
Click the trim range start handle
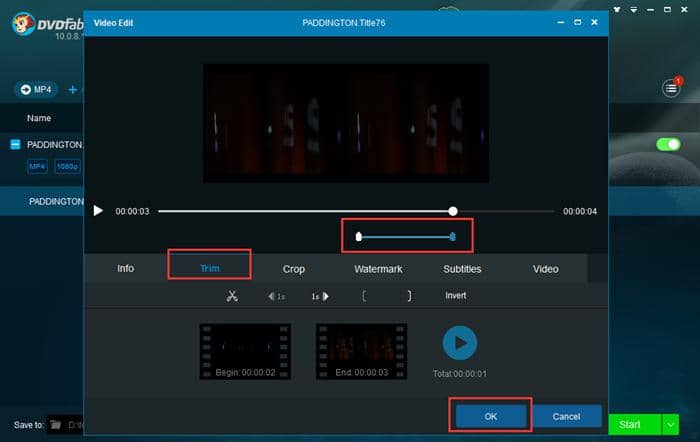tap(358, 237)
